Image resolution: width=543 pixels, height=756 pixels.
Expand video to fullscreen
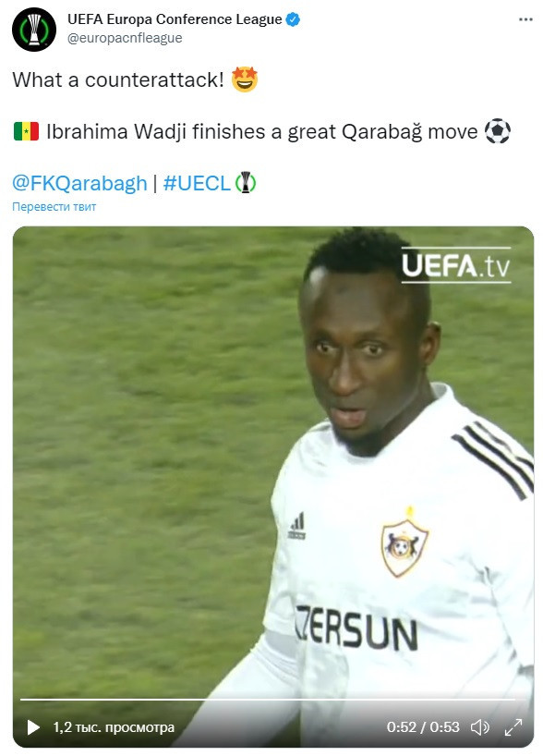click(513, 727)
